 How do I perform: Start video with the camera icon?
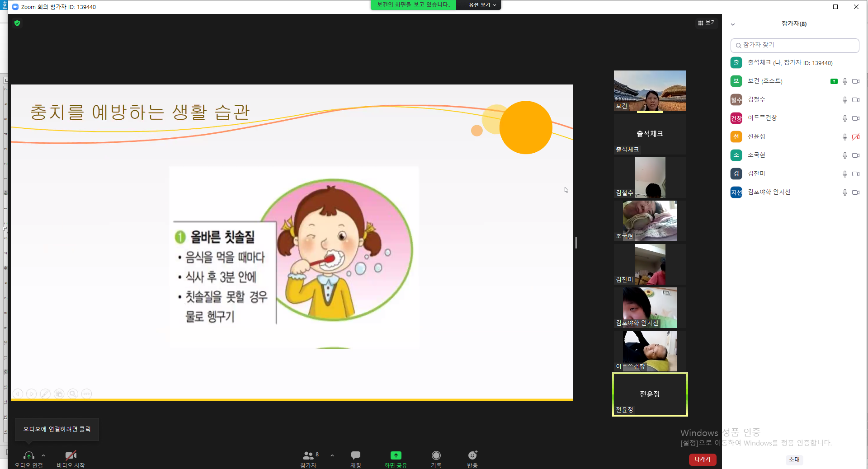point(71,455)
